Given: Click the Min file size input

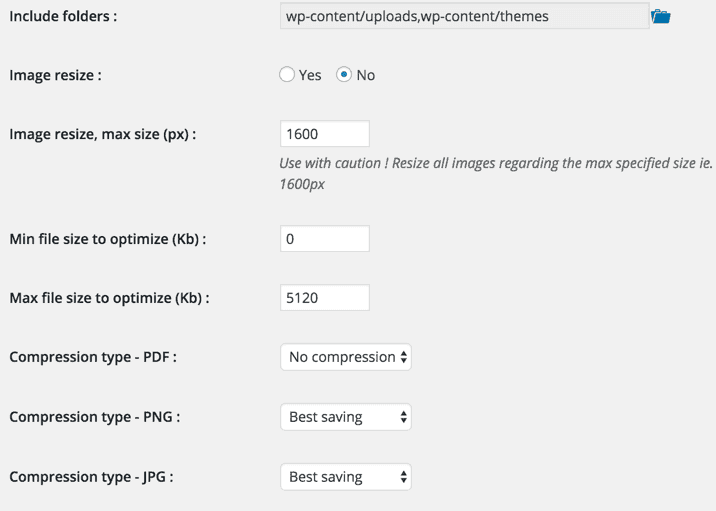Looking at the screenshot, I should tap(325, 239).
